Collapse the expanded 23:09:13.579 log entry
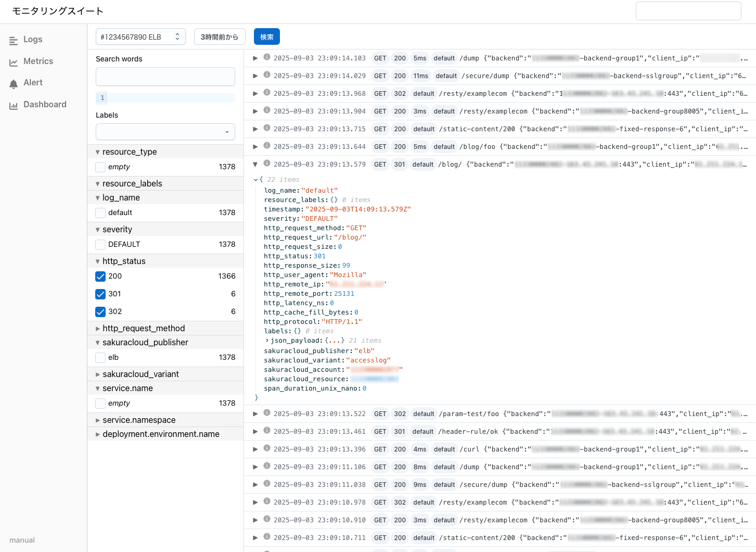The width and height of the screenshot is (756, 552). (x=255, y=165)
